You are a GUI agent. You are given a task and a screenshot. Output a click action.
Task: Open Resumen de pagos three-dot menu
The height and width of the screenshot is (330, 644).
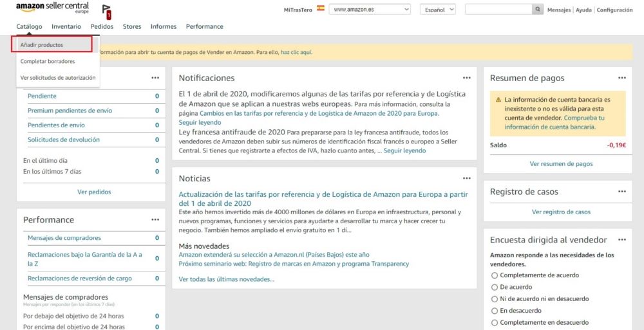pyautogui.click(x=622, y=78)
